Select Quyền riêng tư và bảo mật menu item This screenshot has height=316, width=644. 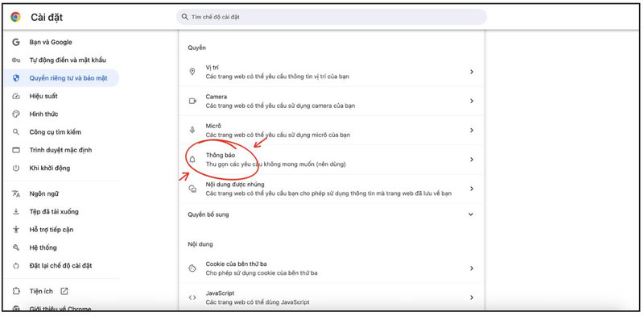(62, 77)
